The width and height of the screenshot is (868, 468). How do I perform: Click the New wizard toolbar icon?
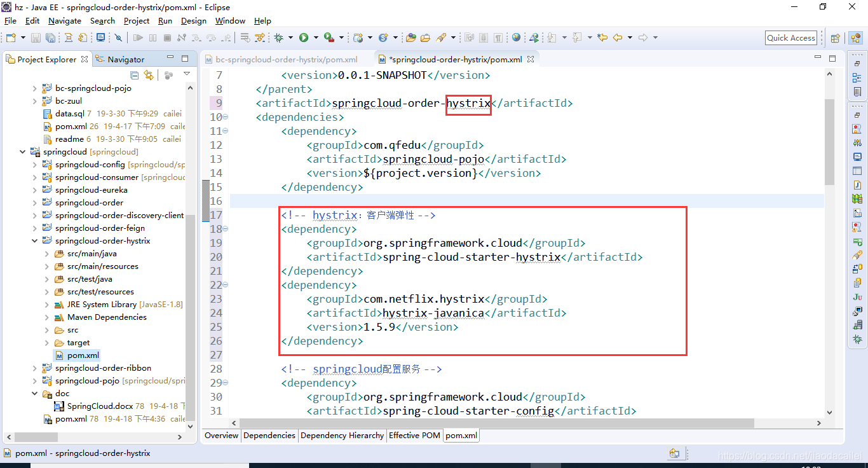11,38
